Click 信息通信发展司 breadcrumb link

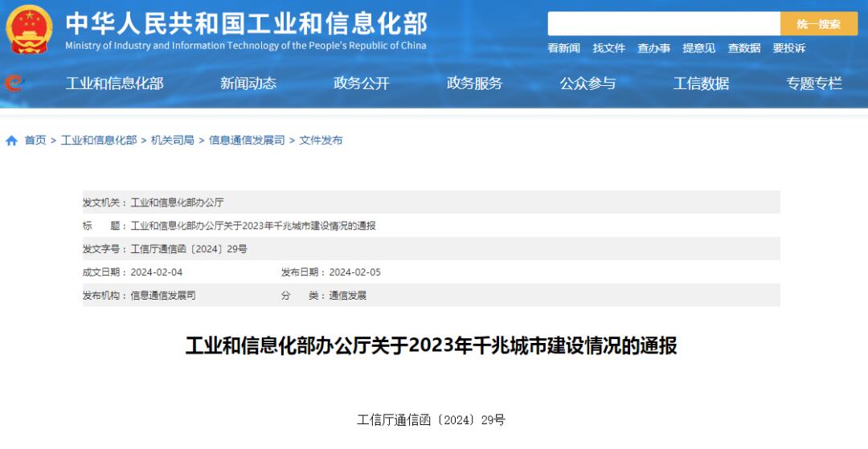coord(247,141)
